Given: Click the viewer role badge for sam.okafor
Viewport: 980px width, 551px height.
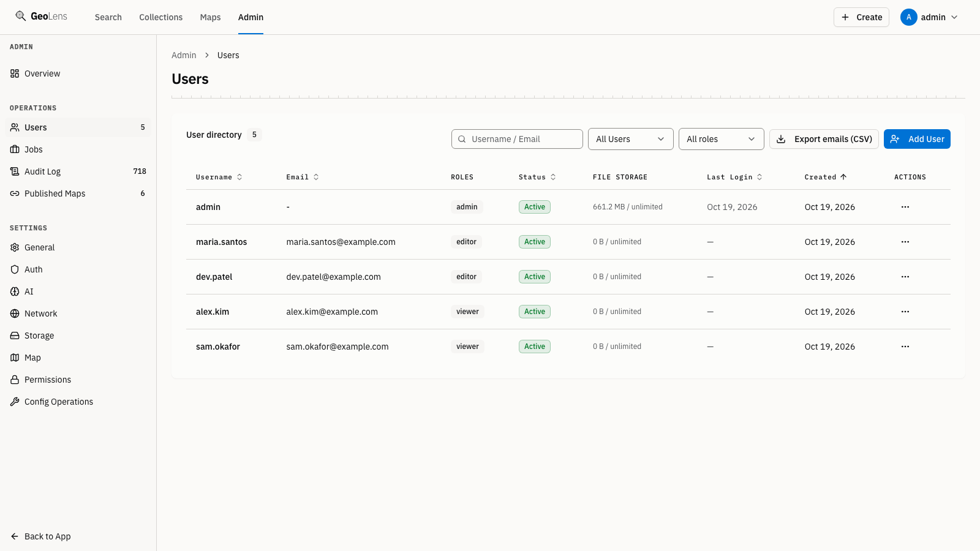Looking at the screenshot, I should pos(467,347).
